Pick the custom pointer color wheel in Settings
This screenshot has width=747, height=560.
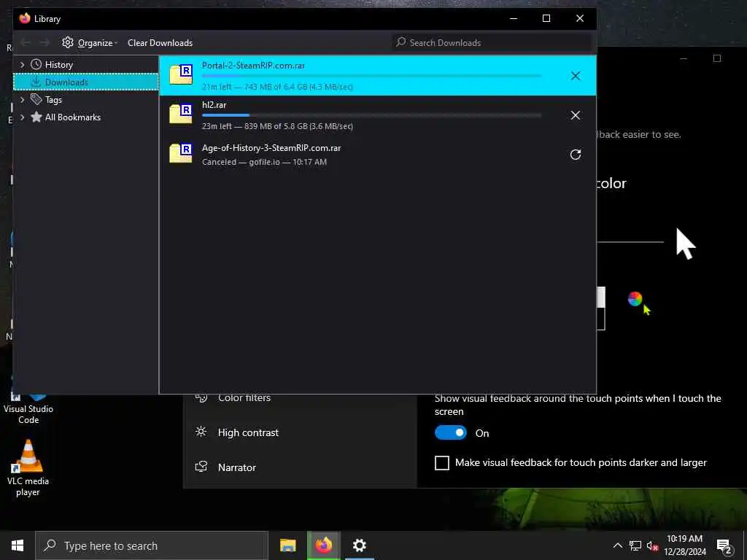(635, 299)
